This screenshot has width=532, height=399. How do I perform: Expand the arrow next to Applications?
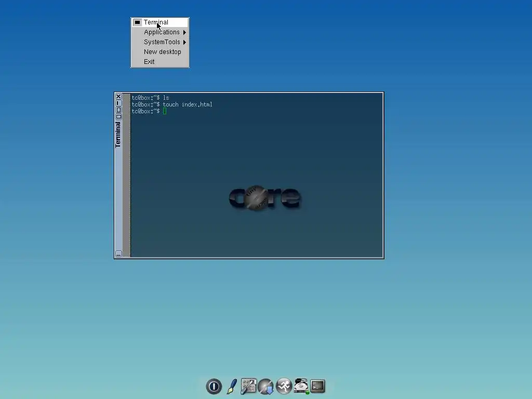point(184,32)
